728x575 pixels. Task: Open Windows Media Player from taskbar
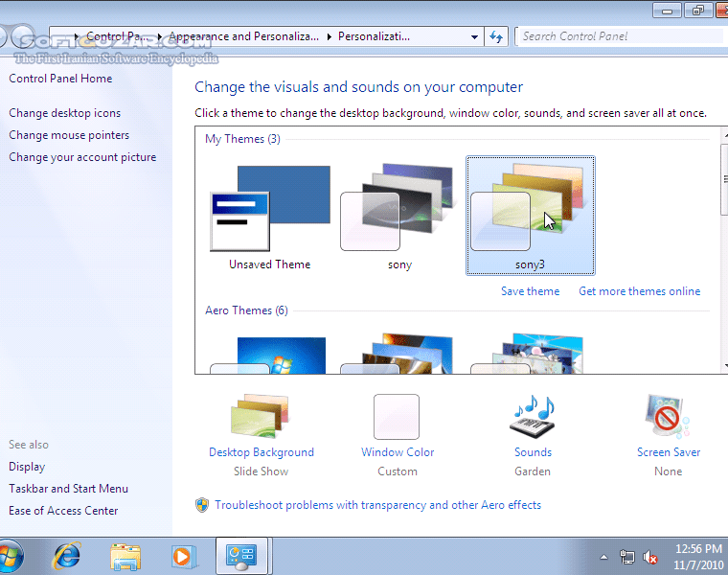[183, 557]
